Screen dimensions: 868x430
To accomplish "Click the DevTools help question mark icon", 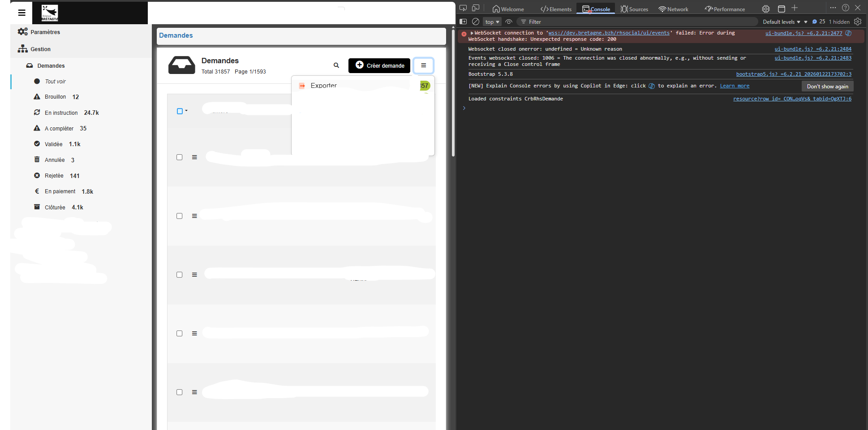I will tap(845, 8).
